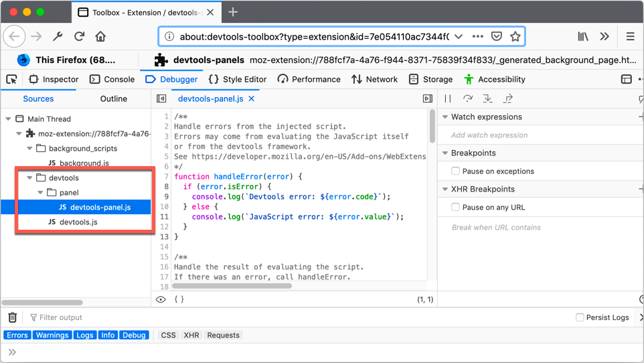This screenshot has height=363, width=644.
Task: Enable Persist Logs
Action: tap(580, 317)
